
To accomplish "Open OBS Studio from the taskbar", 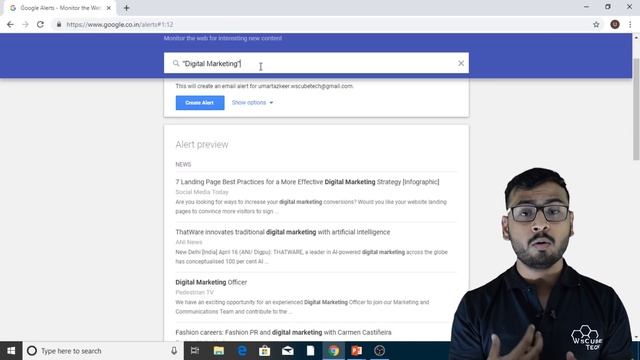I will click(380, 351).
